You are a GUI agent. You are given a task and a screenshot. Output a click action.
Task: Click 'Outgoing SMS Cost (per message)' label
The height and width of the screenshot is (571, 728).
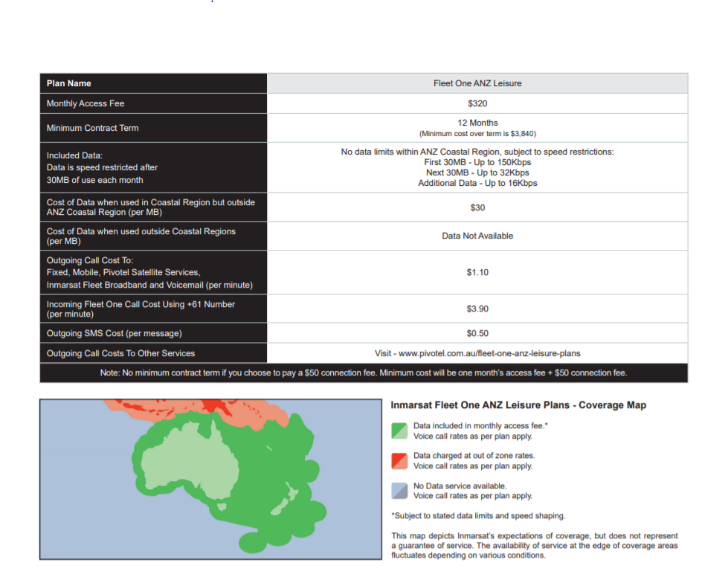115,333
